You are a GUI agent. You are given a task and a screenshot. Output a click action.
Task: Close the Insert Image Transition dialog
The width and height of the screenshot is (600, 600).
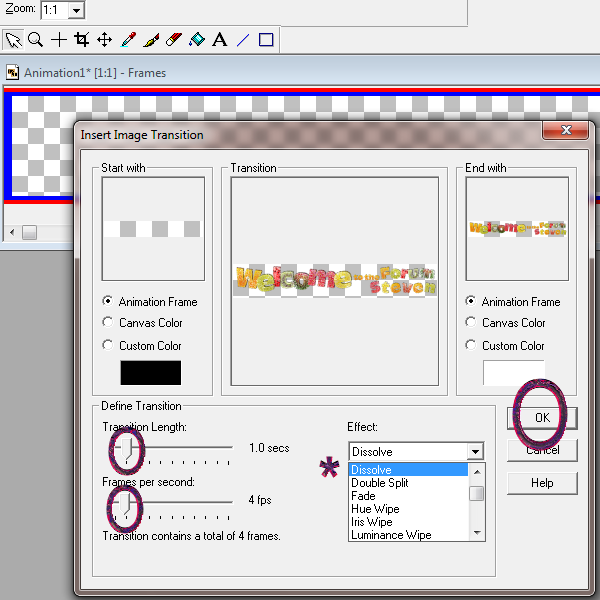point(566,130)
